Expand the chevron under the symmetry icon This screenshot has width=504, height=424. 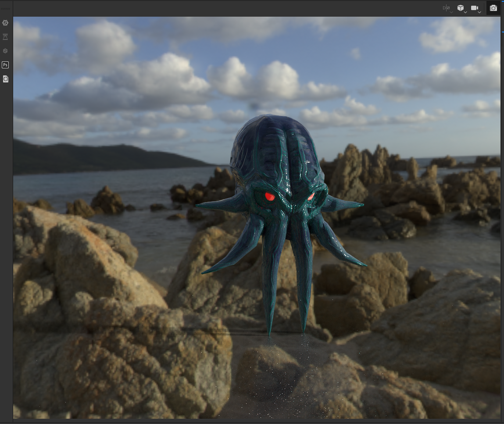click(x=451, y=12)
